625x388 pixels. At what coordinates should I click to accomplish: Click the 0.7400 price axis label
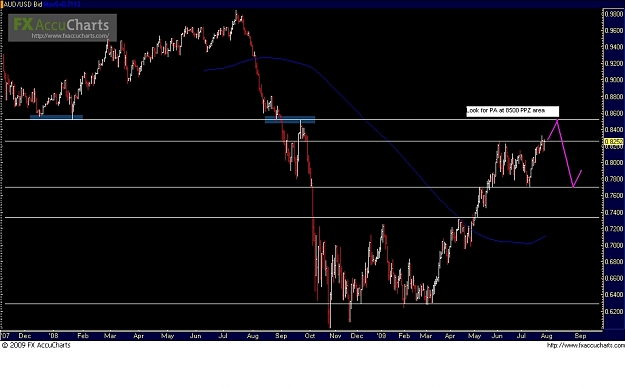[614, 212]
